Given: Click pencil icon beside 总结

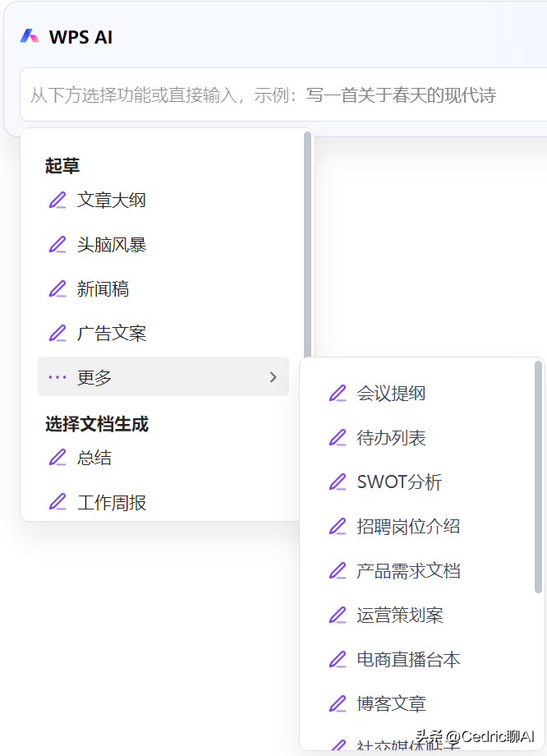Looking at the screenshot, I should 57,458.
